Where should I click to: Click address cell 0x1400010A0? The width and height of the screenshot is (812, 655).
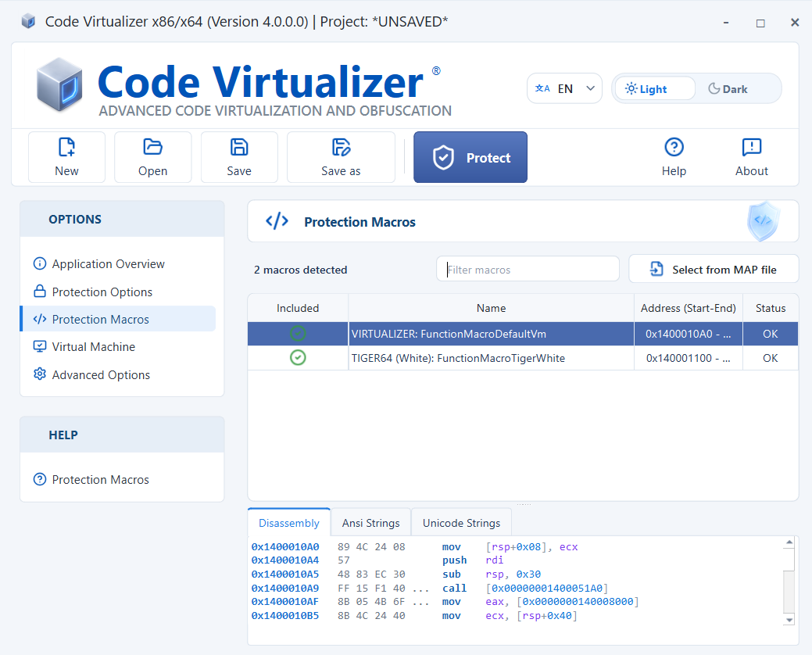(x=689, y=334)
